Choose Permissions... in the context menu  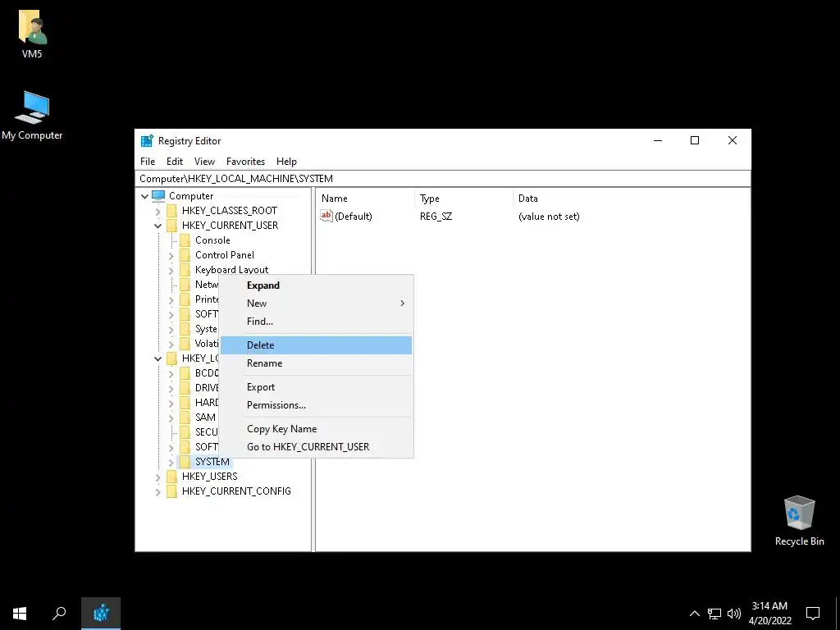coord(316,405)
